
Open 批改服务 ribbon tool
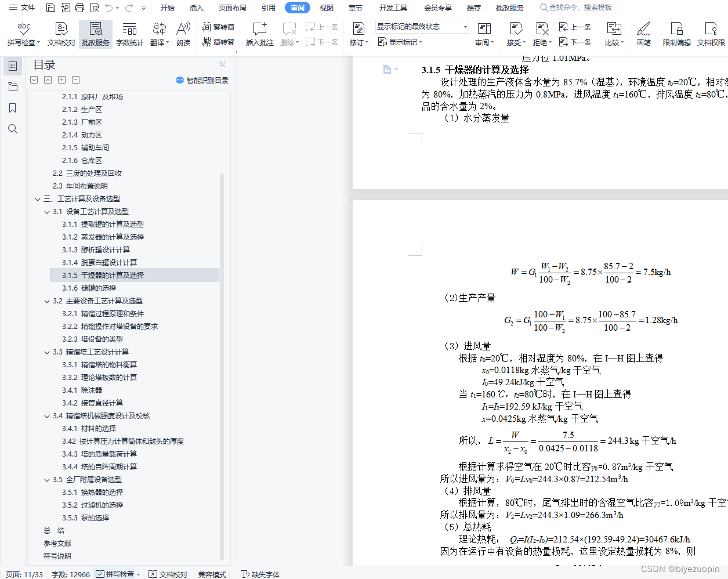(x=96, y=34)
